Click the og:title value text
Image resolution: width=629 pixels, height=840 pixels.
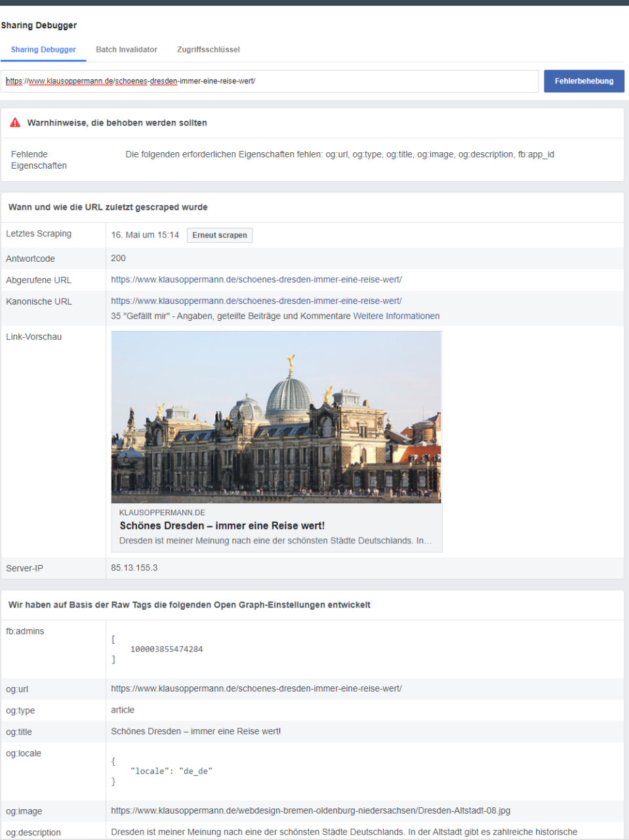(x=196, y=732)
